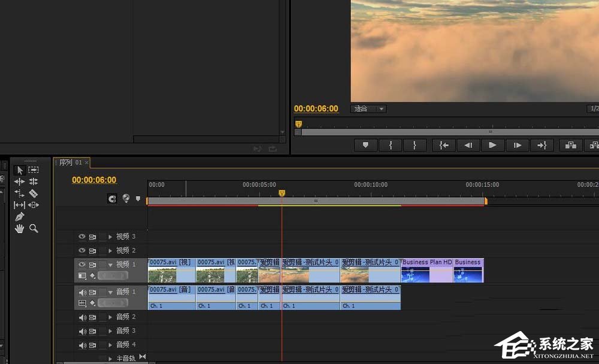The width and height of the screenshot is (599, 364).
Task: Pick the Track Select tool
Action: tap(34, 170)
